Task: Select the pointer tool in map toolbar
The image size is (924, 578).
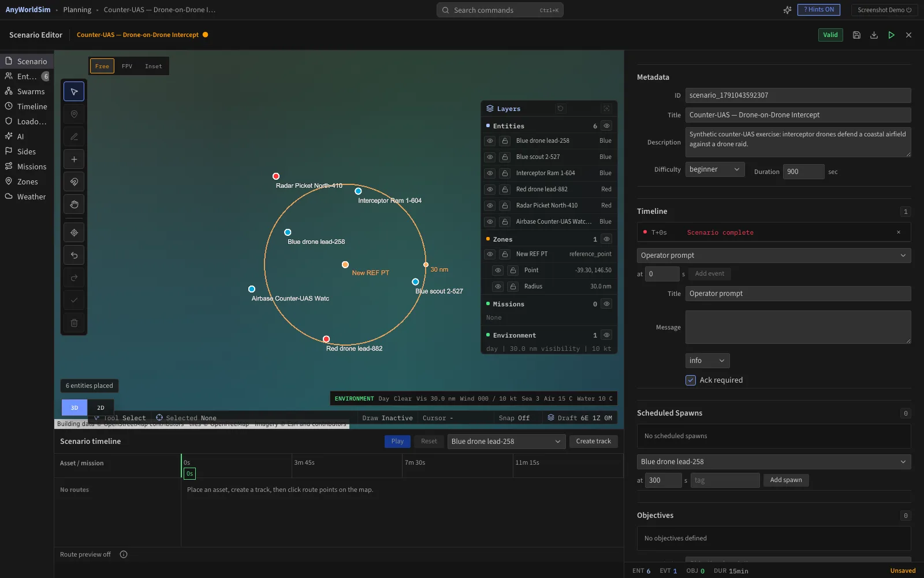Action: 74,91
